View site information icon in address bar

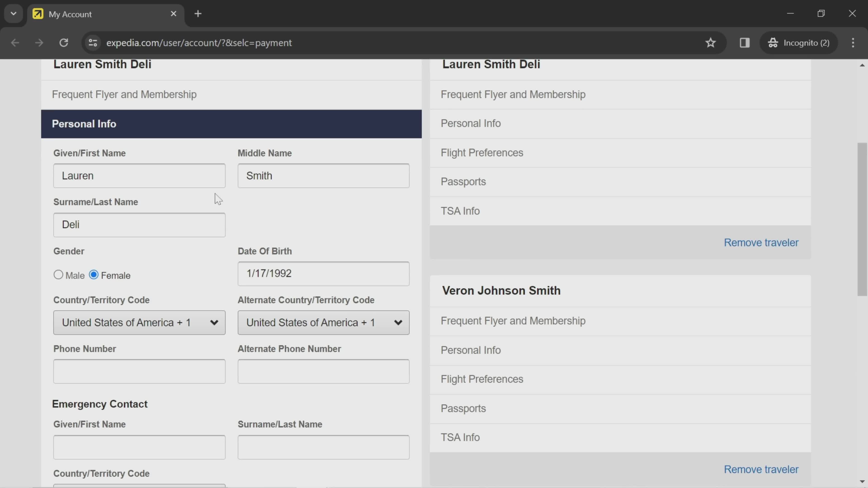[x=93, y=43]
